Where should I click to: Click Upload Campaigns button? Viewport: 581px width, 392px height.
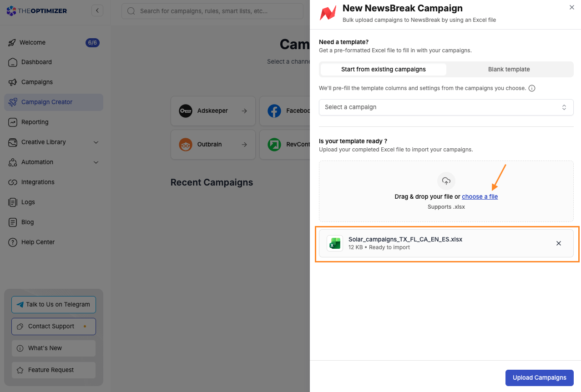pos(540,378)
